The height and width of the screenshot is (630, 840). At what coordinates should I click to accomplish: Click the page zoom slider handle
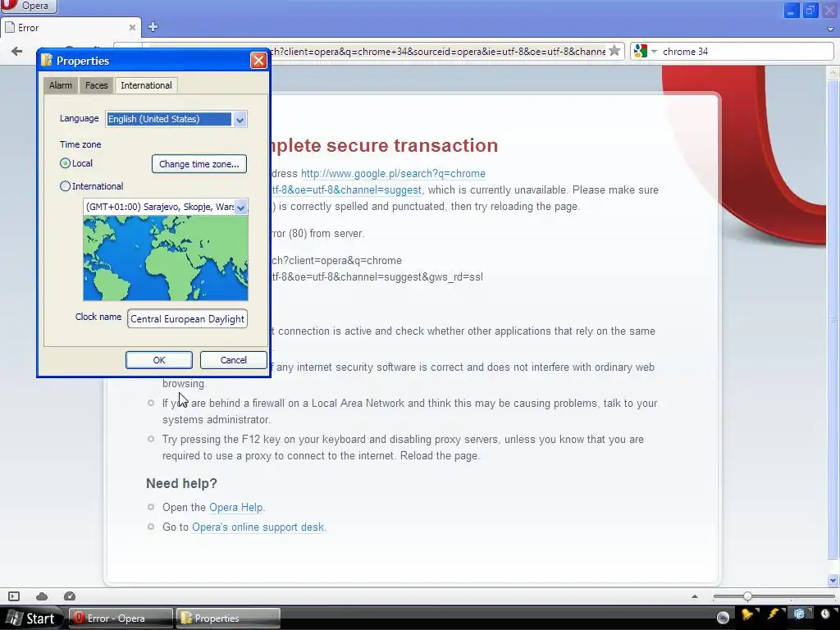click(x=747, y=596)
